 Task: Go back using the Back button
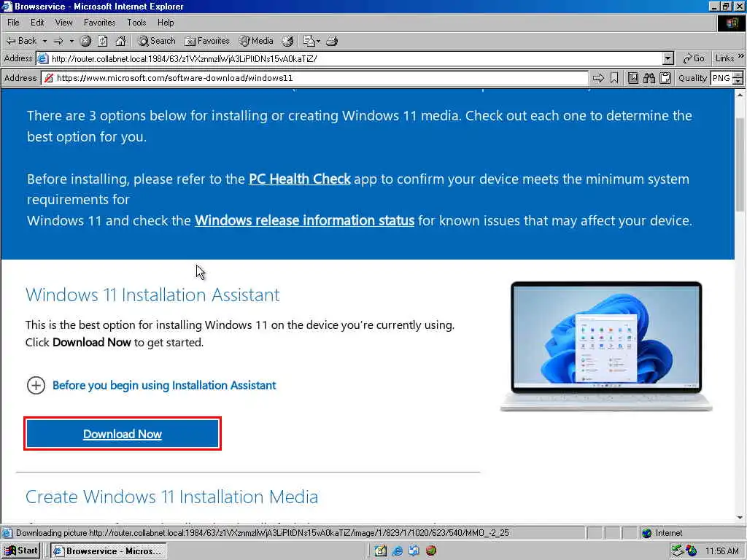click(21, 41)
